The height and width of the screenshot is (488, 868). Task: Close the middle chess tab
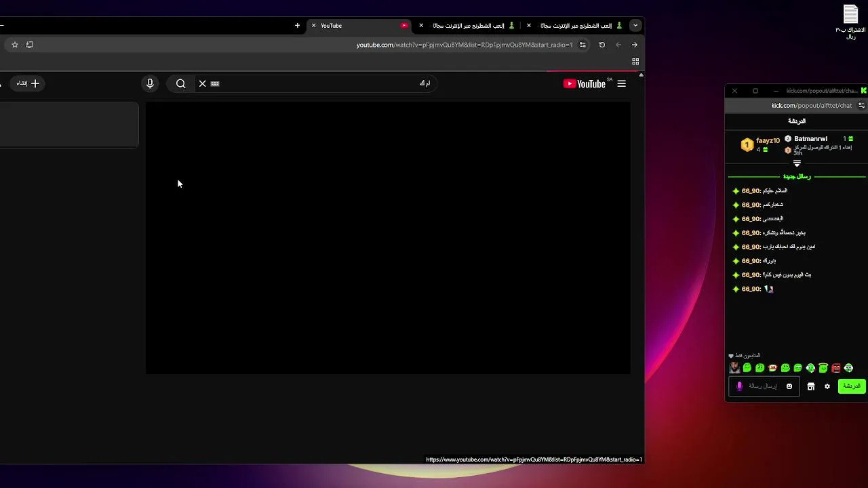coord(421,26)
